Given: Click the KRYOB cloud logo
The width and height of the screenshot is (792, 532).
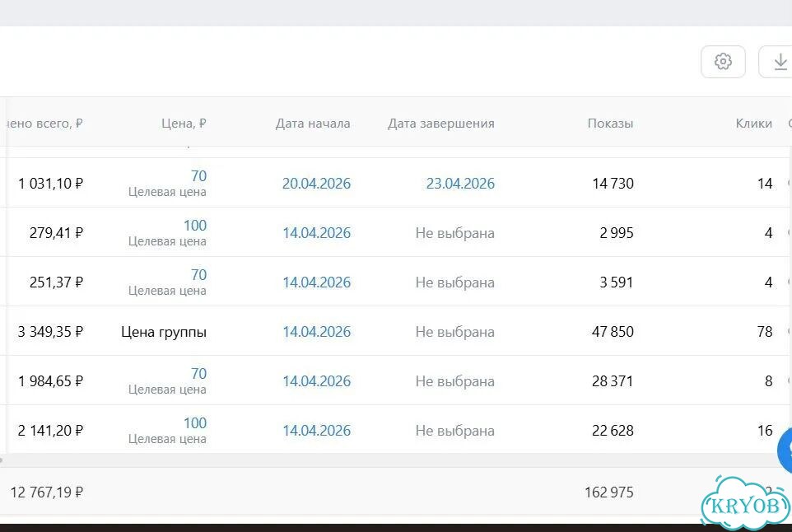Looking at the screenshot, I should 745,502.
